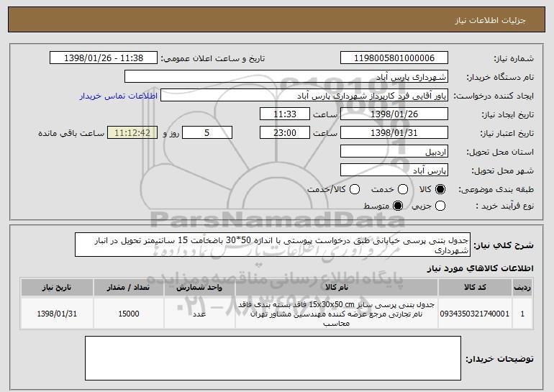Click the remaining time countdown 11:12:42

point(132,133)
